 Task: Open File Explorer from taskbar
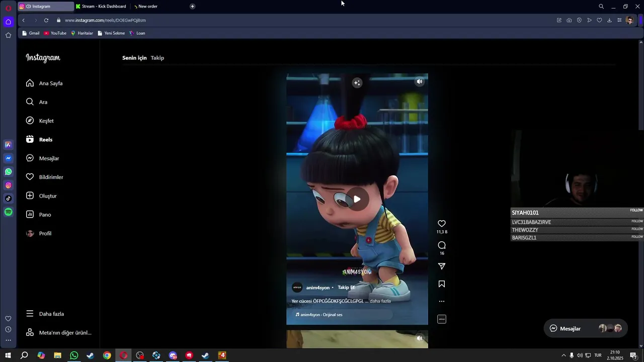57,355
